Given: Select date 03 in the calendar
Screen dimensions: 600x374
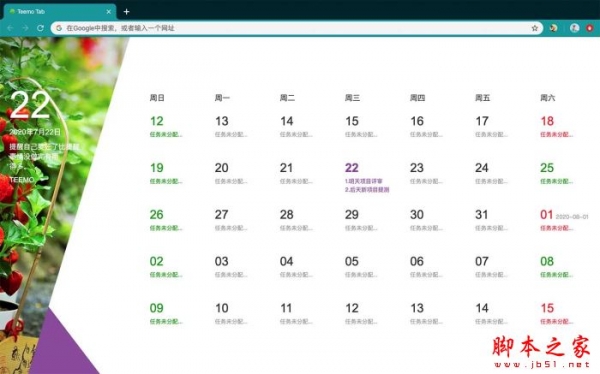Looking at the screenshot, I should tap(222, 261).
